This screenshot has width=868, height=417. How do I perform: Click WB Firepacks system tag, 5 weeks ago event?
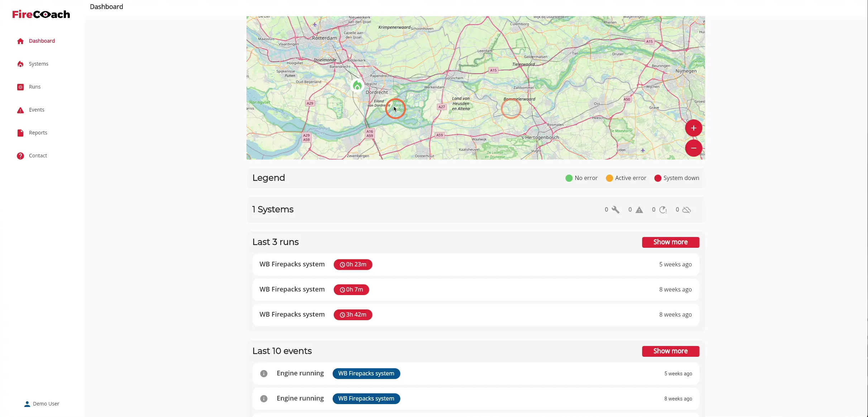pyautogui.click(x=366, y=374)
